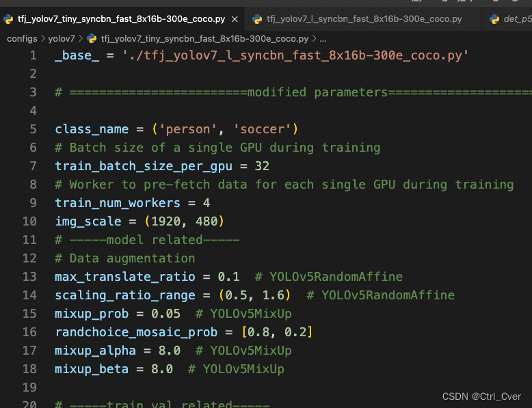Click the 'soccer' string in class_name

click(262, 129)
